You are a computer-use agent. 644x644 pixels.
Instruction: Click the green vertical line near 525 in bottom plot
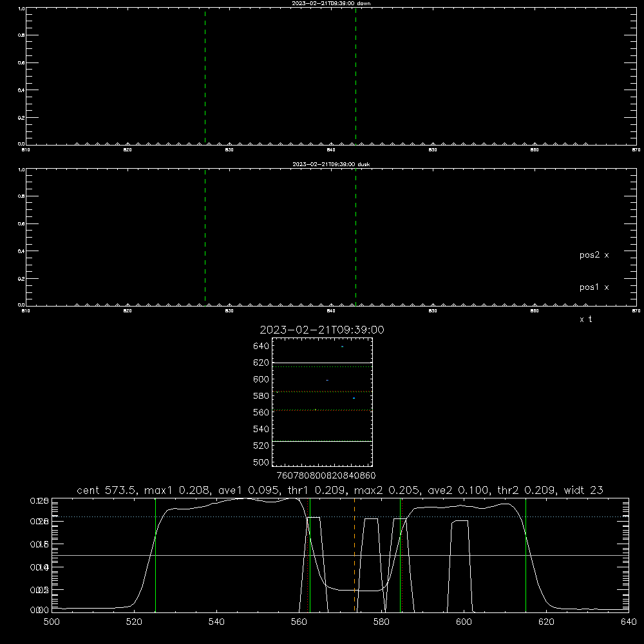click(156, 554)
